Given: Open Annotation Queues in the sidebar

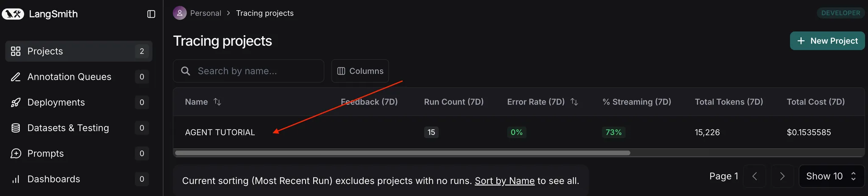Looking at the screenshot, I should point(69,77).
